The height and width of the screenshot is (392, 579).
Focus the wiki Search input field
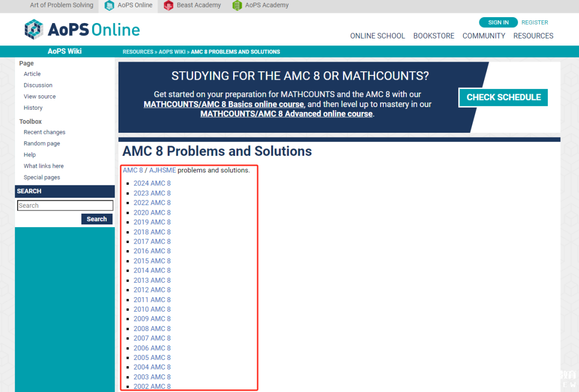coord(65,206)
